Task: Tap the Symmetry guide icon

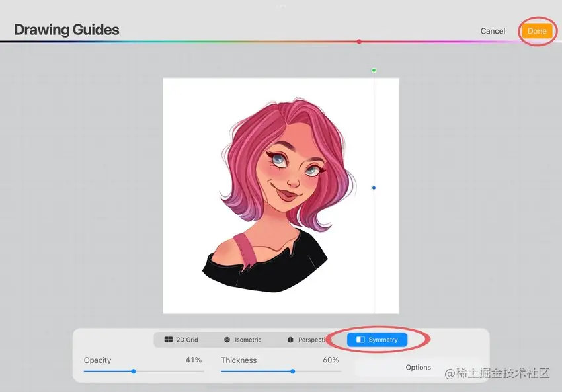Action: (360, 340)
